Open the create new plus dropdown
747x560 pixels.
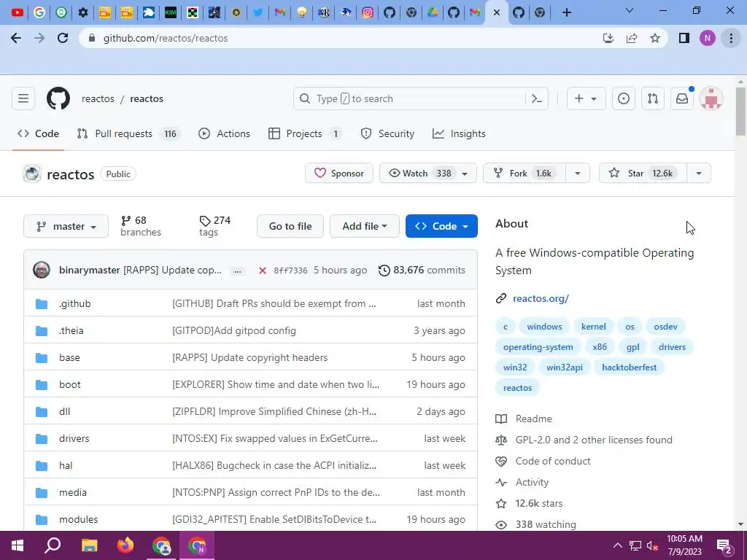point(586,98)
